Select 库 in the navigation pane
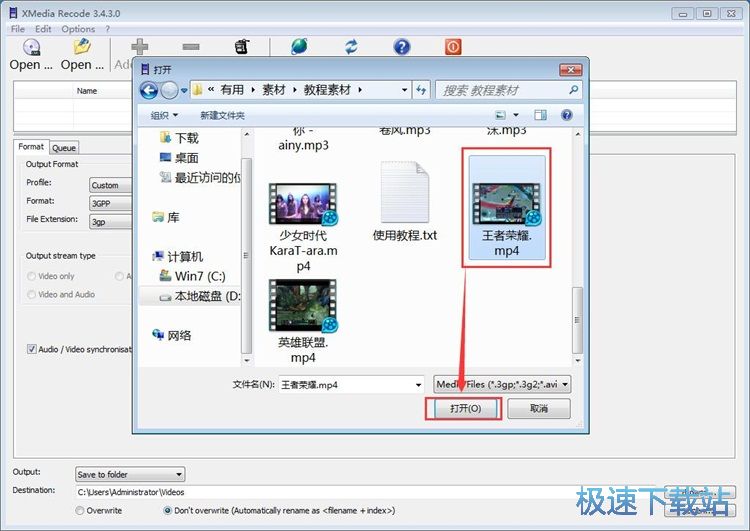 click(166, 217)
